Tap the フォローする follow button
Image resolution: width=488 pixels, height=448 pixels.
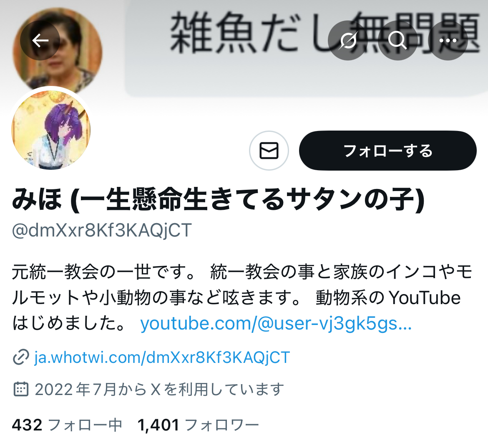(x=388, y=150)
